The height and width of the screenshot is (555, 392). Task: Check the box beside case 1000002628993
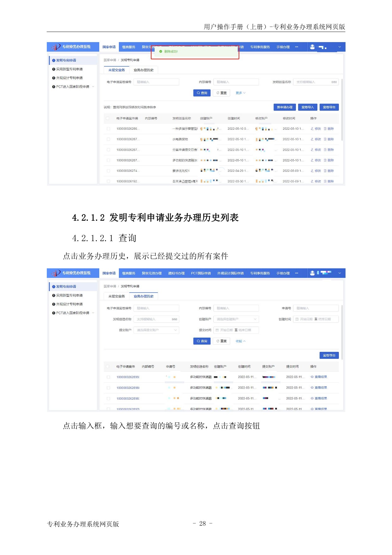point(108,377)
